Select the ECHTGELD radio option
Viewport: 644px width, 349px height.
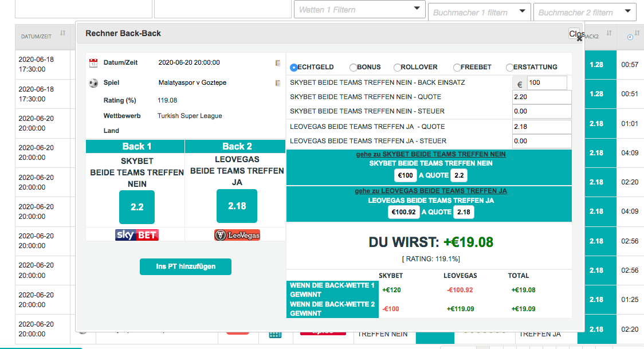294,68
